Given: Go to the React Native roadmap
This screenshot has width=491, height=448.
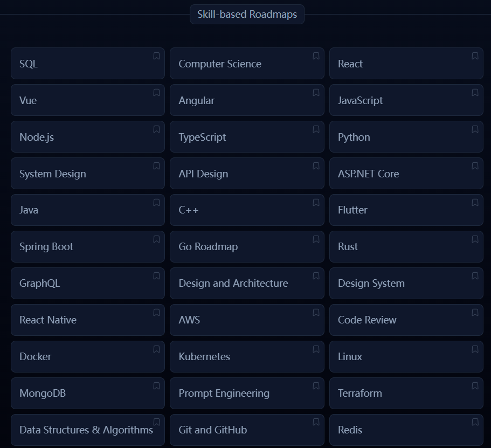Looking at the screenshot, I should pyautogui.click(x=88, y=320).
